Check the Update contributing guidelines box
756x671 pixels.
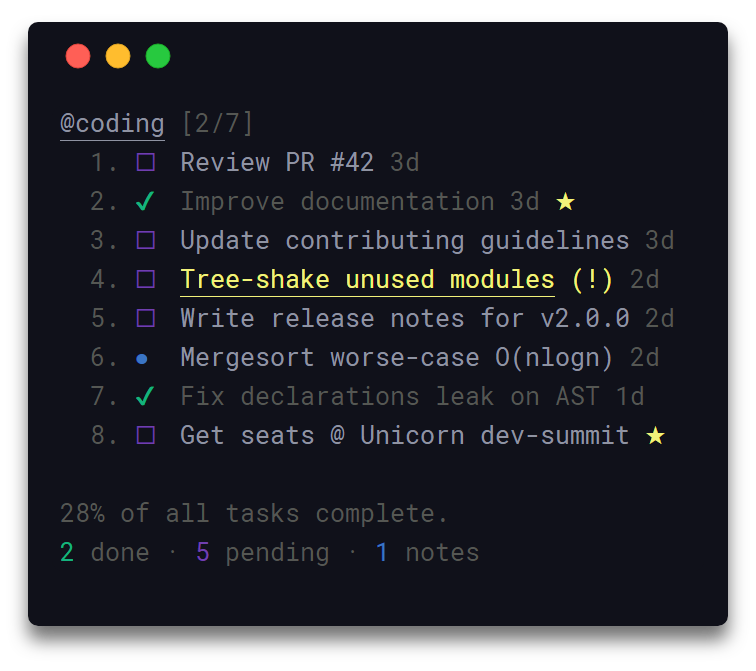tap(146, 240)
